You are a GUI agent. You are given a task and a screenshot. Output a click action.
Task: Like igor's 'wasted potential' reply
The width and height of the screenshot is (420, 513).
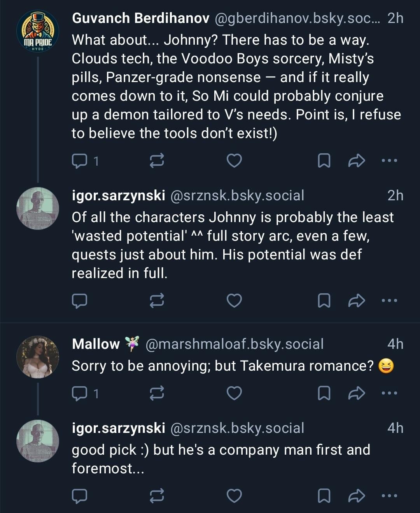[x=234, y=301]
